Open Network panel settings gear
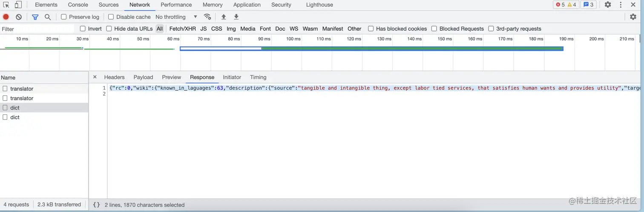This screenshot has height=212, width=644. click(633, 17)
